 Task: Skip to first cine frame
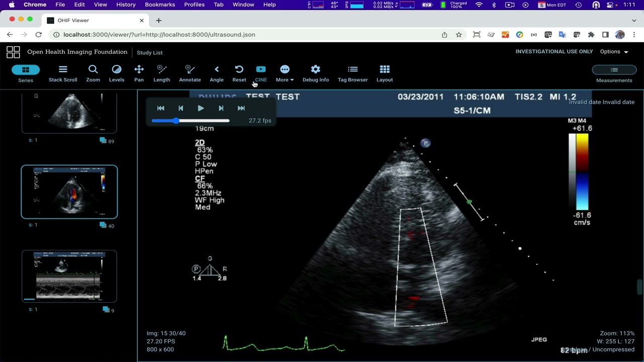coord(160,108)
